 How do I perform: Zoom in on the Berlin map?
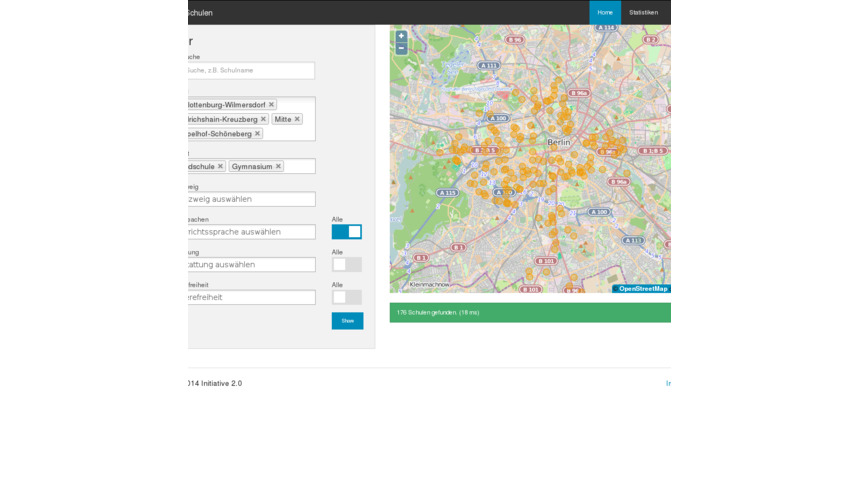[x=401, y=36]
